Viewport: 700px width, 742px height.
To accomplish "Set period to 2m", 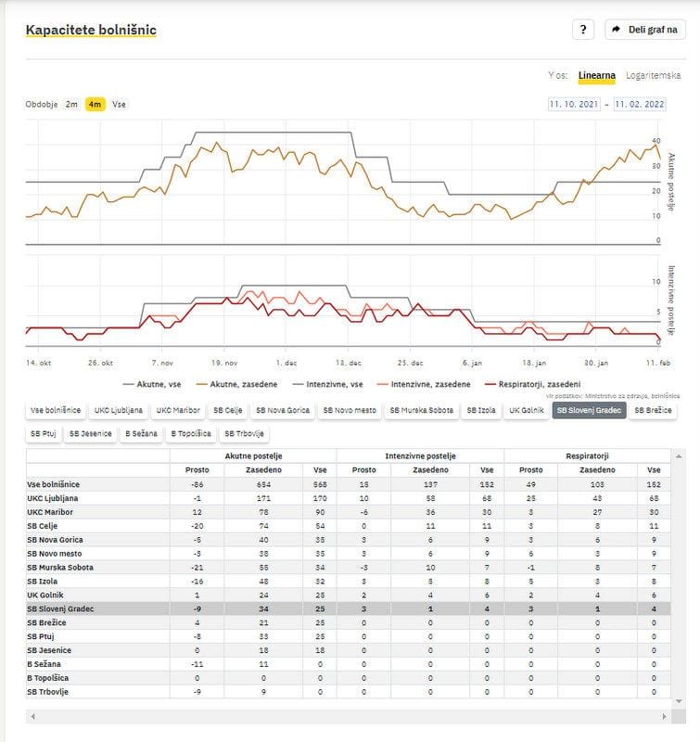I will [71, 105].
